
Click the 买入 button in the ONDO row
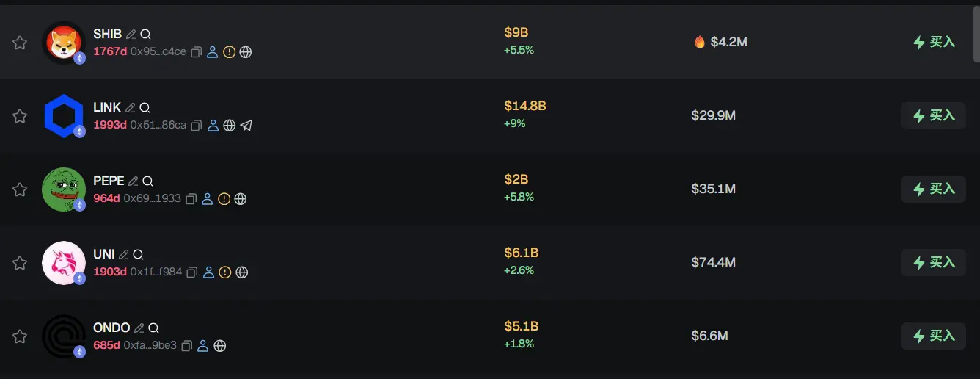point(933,336)
